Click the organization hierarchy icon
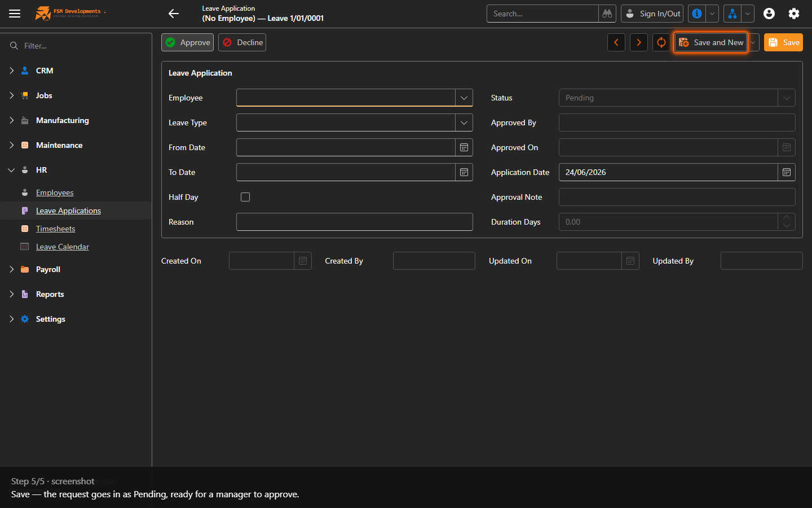This screenshot has height=508, width=812. click(x=732, y=14)
